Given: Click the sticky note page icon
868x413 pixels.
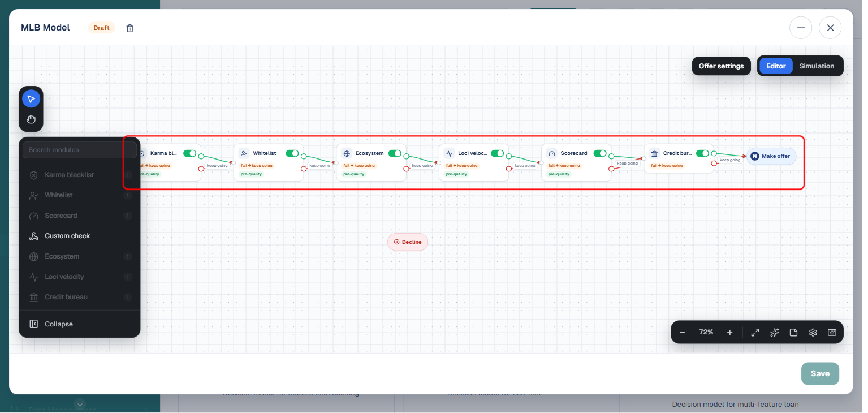Looking at the screenshot, I should click(x=793, y=333).
